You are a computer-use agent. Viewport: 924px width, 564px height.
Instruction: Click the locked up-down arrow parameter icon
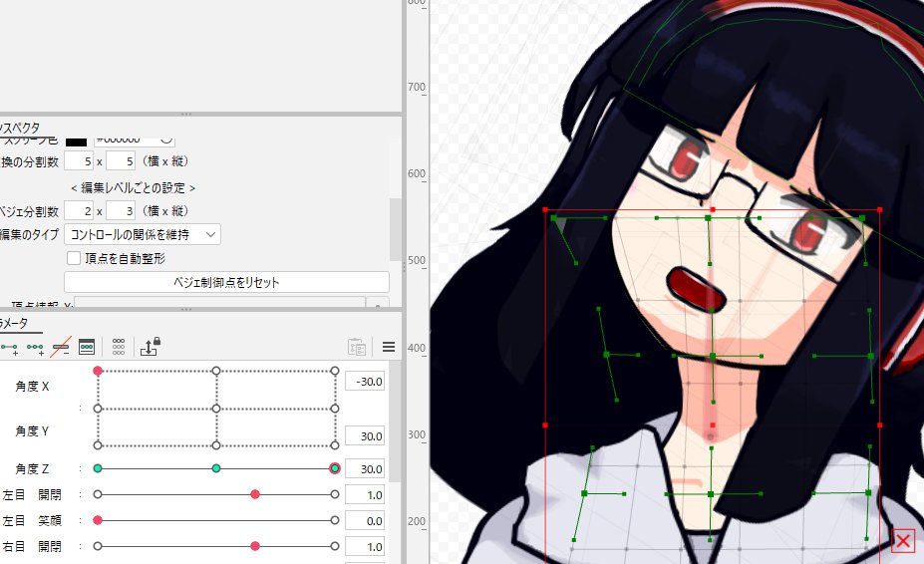pos(151,346)
